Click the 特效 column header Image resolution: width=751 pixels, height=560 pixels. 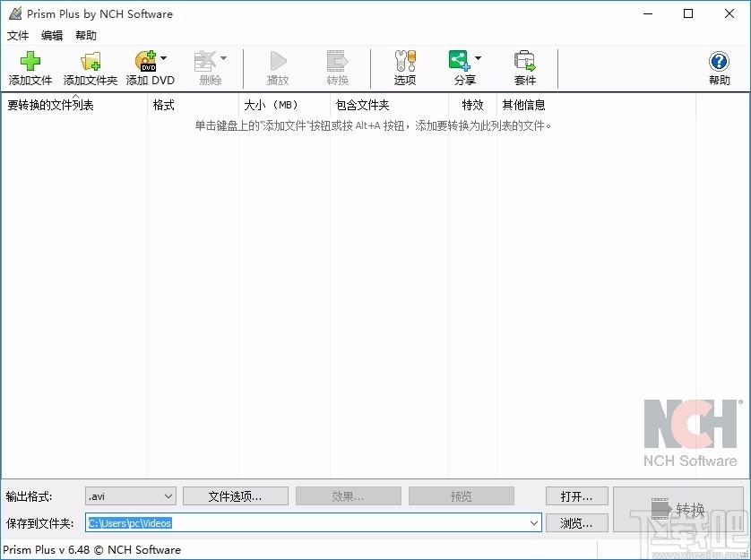472,105
